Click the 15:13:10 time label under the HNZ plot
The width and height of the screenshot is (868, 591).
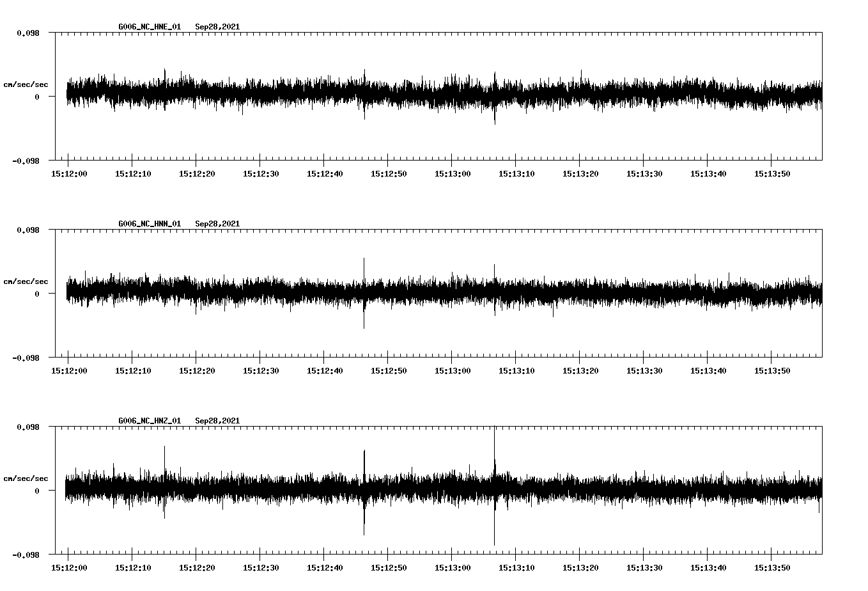click(516, 567)
